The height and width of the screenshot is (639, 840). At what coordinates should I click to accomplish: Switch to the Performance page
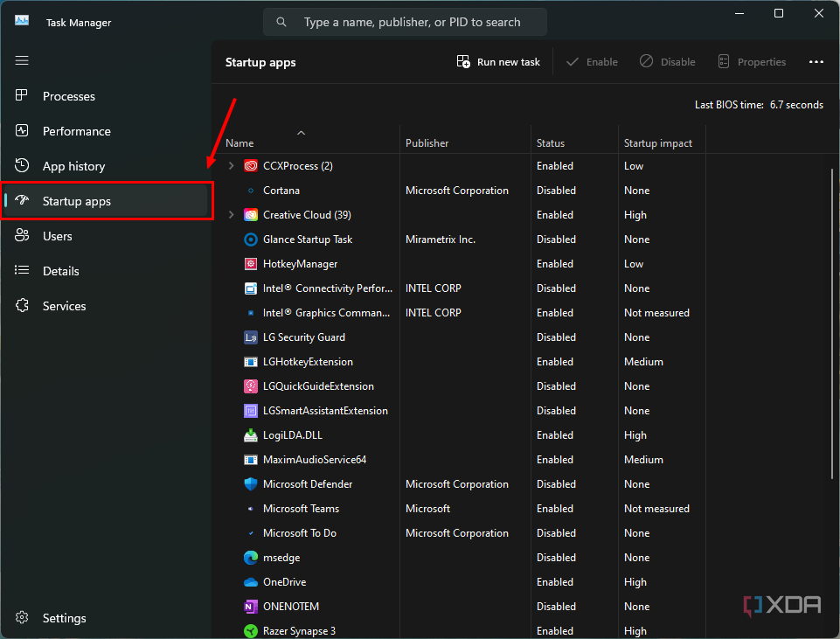coord(105,131)
